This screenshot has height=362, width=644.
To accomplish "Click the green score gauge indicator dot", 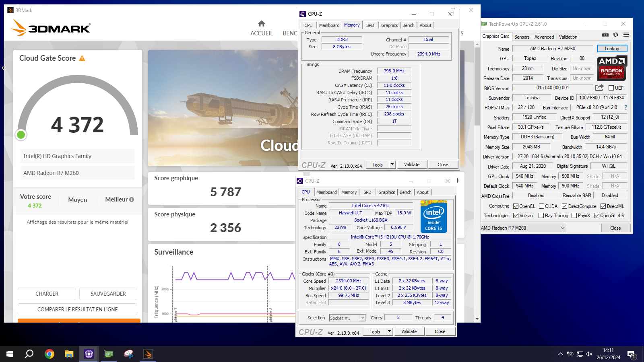I will pos(21,135).
